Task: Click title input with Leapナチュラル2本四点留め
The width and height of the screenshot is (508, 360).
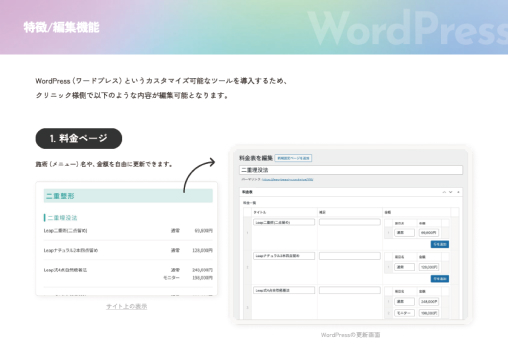Action: (284, 256)
